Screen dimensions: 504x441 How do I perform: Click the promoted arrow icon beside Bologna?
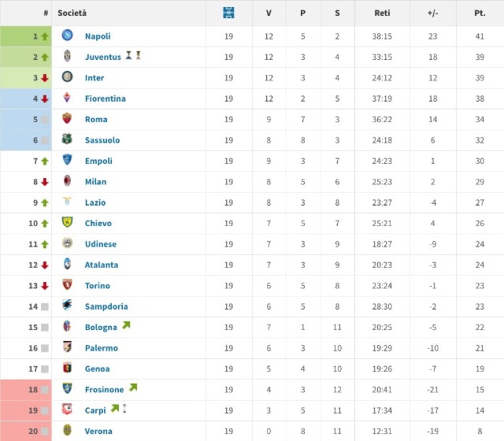click(126, 325)
